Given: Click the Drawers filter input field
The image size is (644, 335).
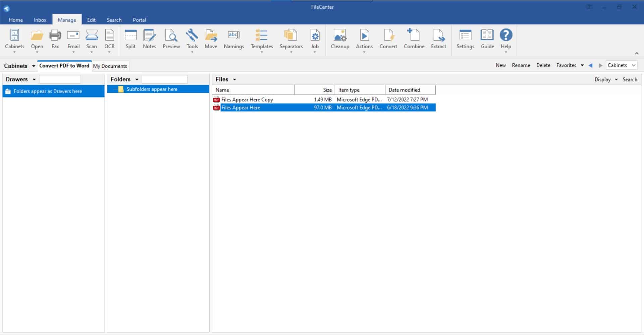Looking at the screenshot, I should coord(60,79).
